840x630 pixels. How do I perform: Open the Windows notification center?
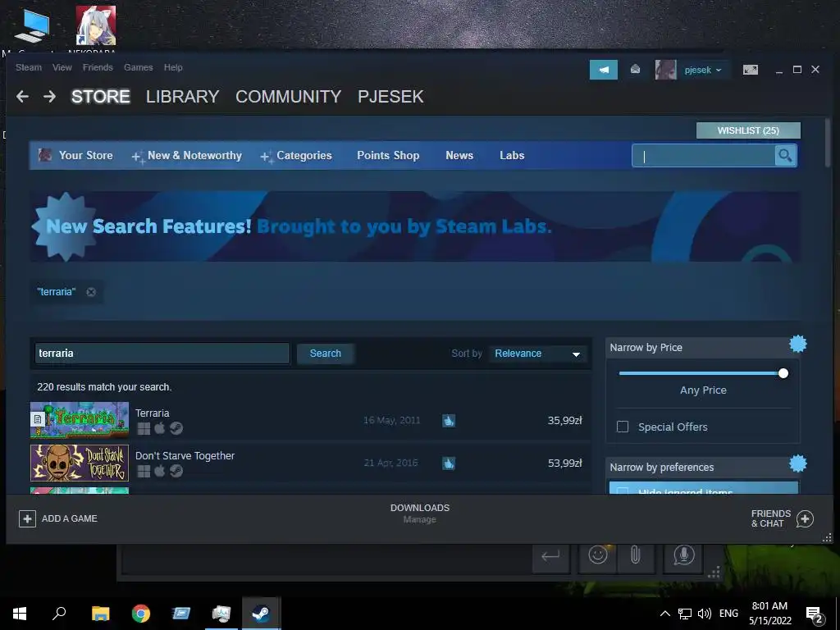(815, 614)
